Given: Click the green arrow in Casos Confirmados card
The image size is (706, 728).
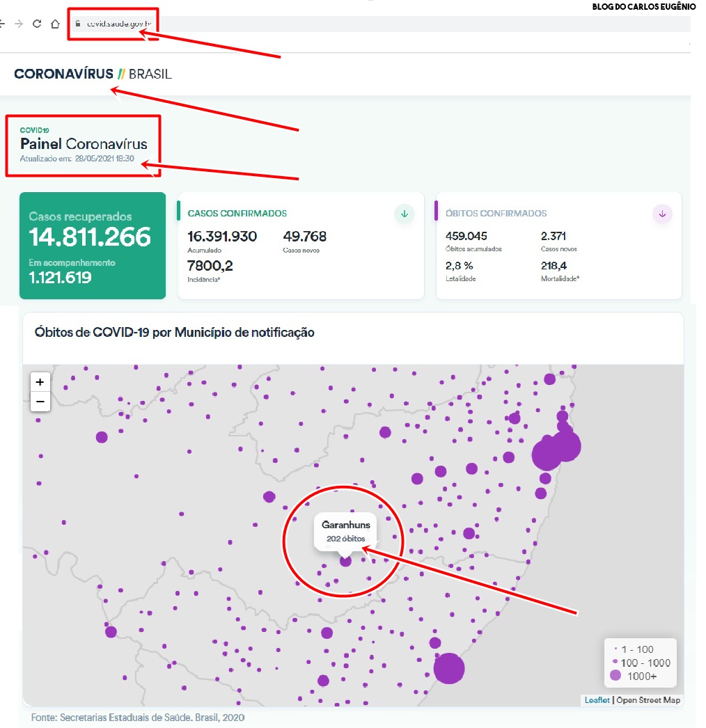Looking at the screenshot, I should [404, 214].
